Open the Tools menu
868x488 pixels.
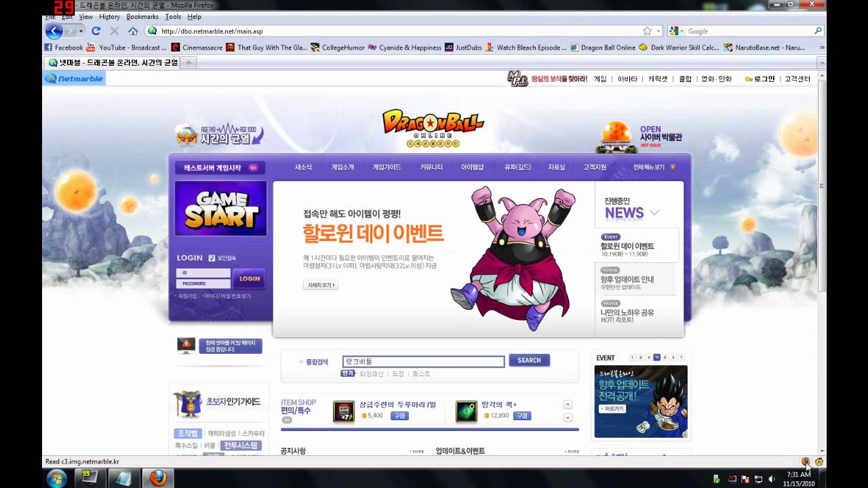coord(173,17)
